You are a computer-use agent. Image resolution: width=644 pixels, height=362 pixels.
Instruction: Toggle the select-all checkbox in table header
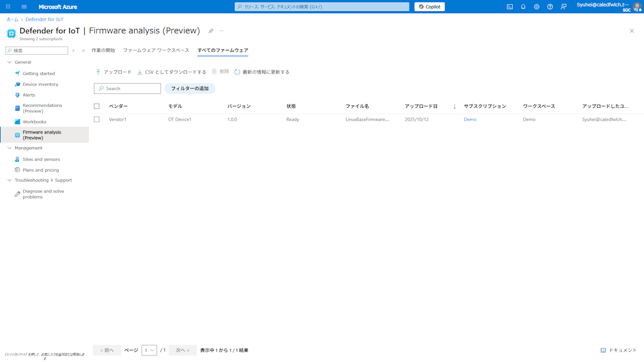97,106
